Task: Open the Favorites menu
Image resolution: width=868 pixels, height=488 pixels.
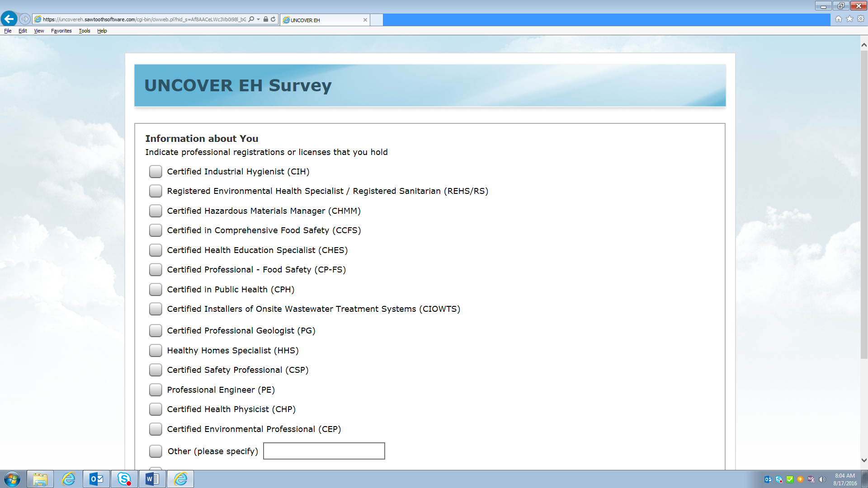Action: pyautogui.click(x=61, y=31)
